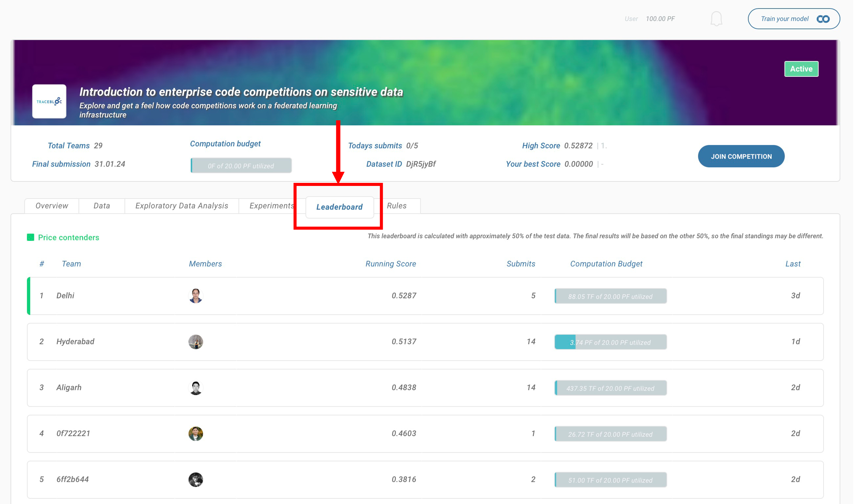Select the Leaderboard tab

coord(340,207)
